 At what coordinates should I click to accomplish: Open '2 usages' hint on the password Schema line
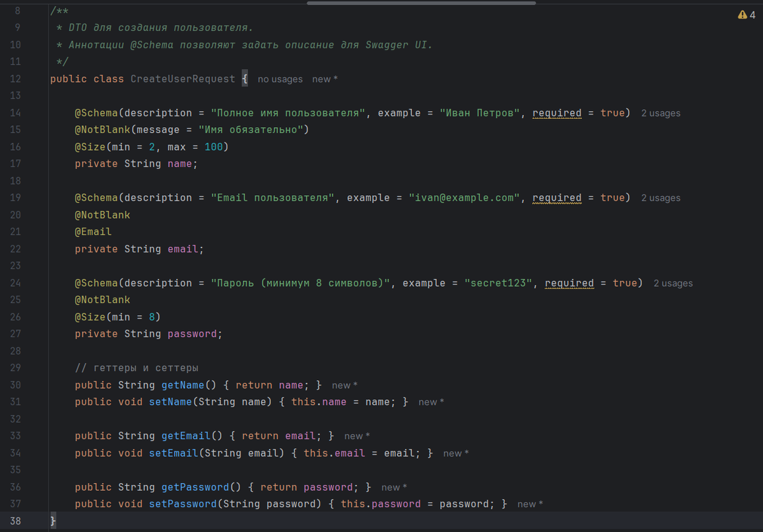coord(673,283)
